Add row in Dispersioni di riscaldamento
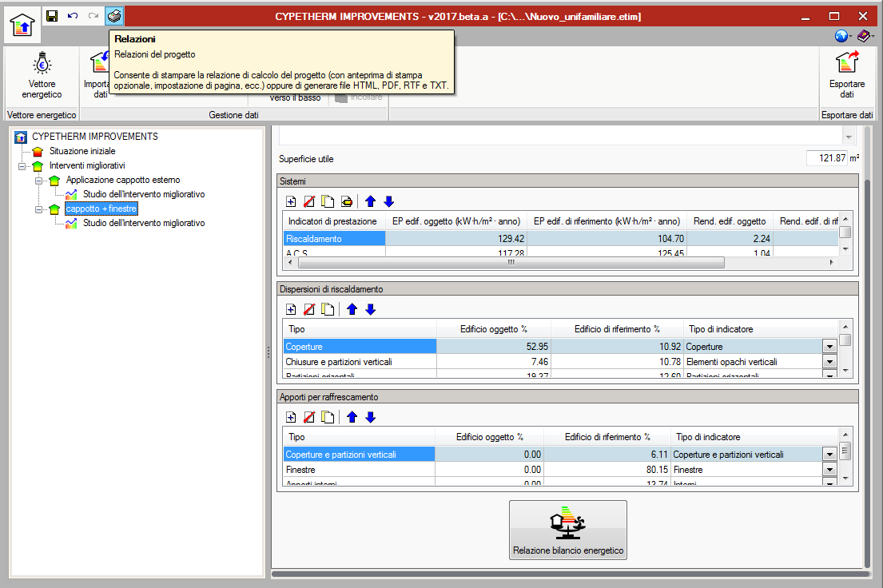This screenshot has height=588, width=883. (x=291, y=309)
